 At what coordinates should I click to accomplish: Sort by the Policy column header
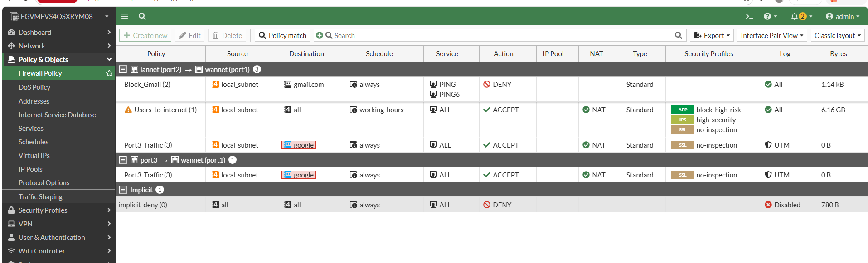(x=156, y=53)
